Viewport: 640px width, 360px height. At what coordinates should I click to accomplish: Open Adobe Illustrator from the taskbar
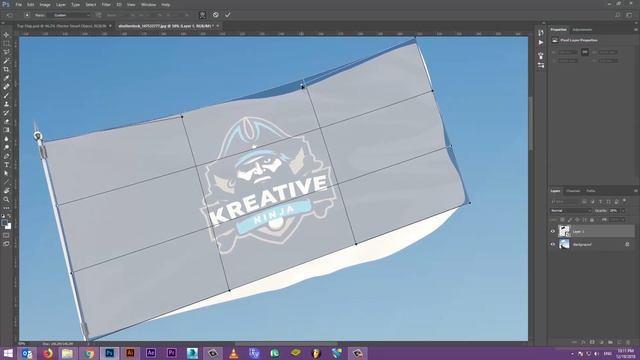(x=130, y=353)
